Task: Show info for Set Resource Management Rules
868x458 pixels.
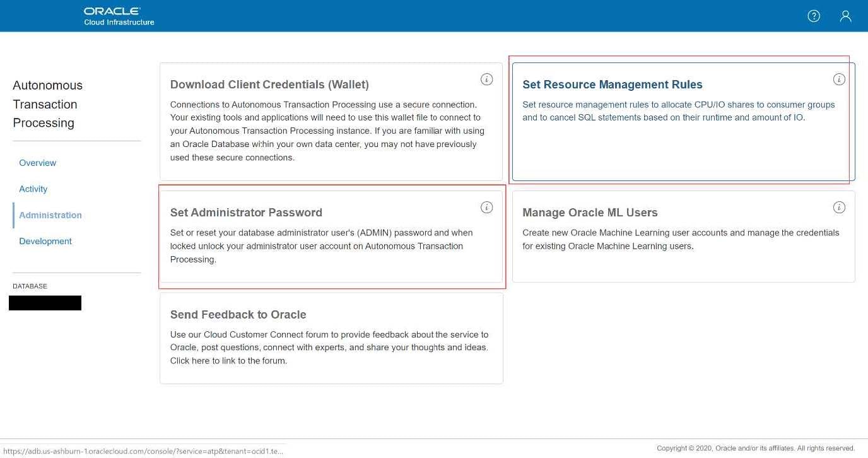Action: click(x=838, y=79)
